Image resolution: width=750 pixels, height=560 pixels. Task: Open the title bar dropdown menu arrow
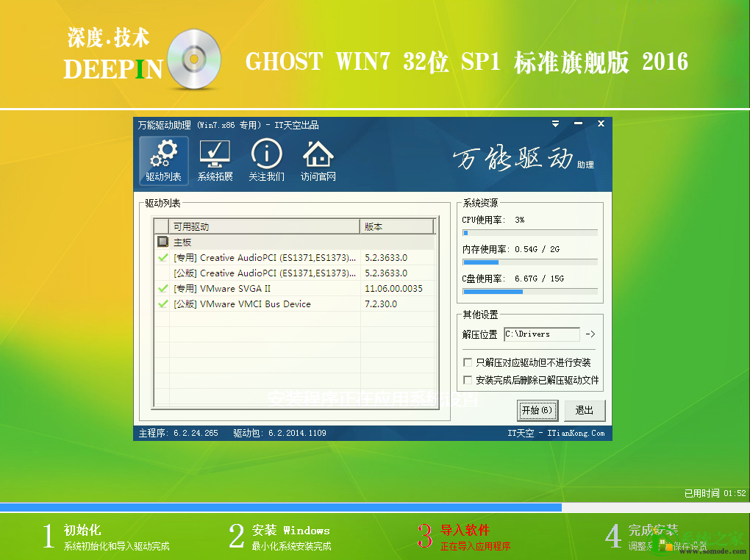[555, 124]
